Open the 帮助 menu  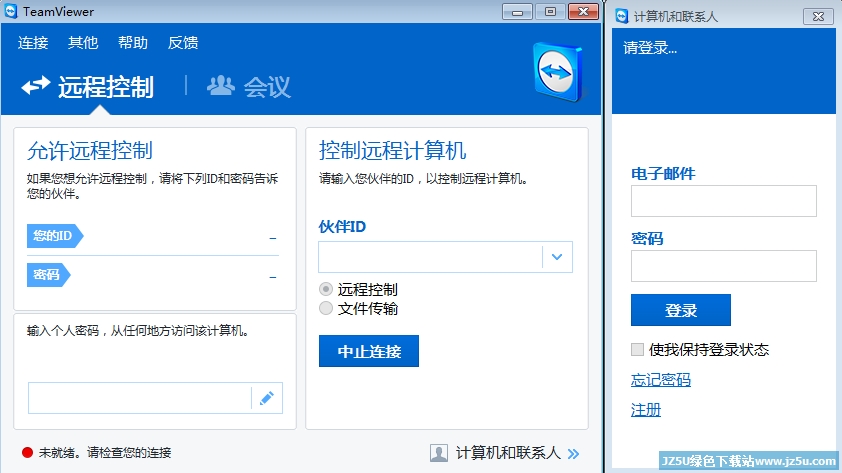click(x=133, y=42)
